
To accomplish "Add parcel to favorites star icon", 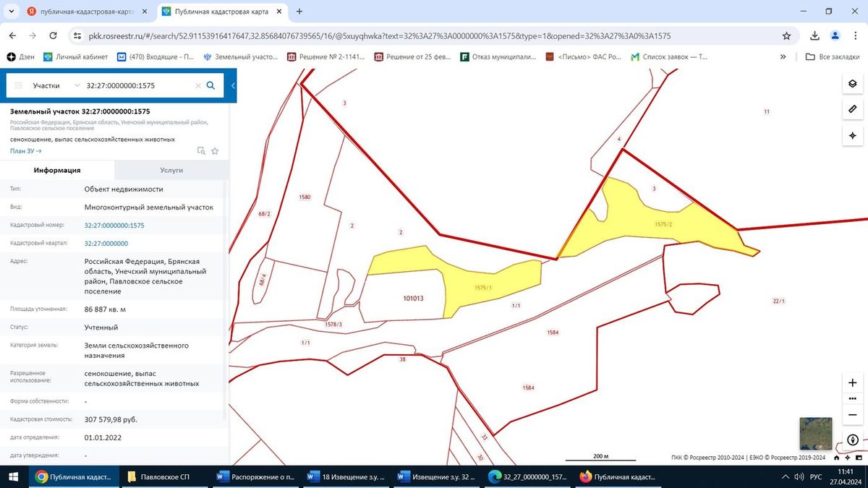I will (x=215, y=151).
